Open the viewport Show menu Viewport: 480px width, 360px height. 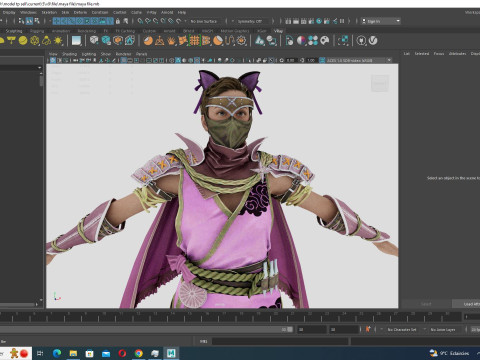[x=106, y=54]
